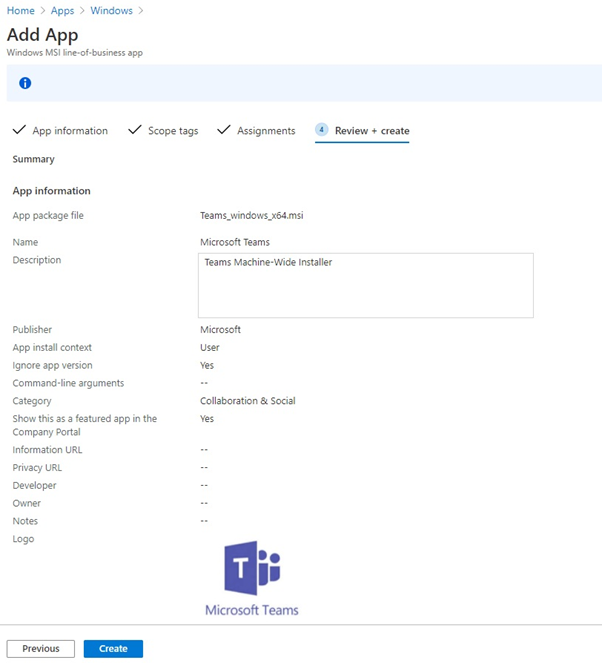Click the Microsoft Teams name value
The width and height of the screenshot is (602, 663).
235,242
